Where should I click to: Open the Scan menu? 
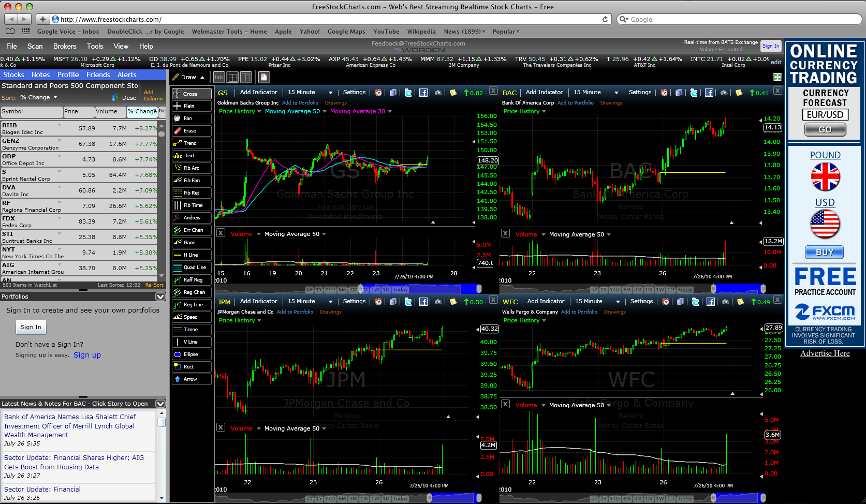(x=35, y=46)
